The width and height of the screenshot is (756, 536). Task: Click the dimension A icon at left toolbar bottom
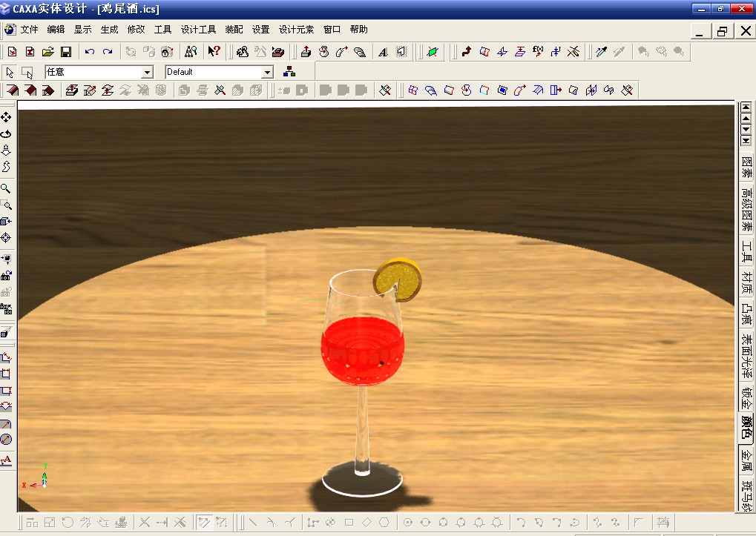point(6,460)
